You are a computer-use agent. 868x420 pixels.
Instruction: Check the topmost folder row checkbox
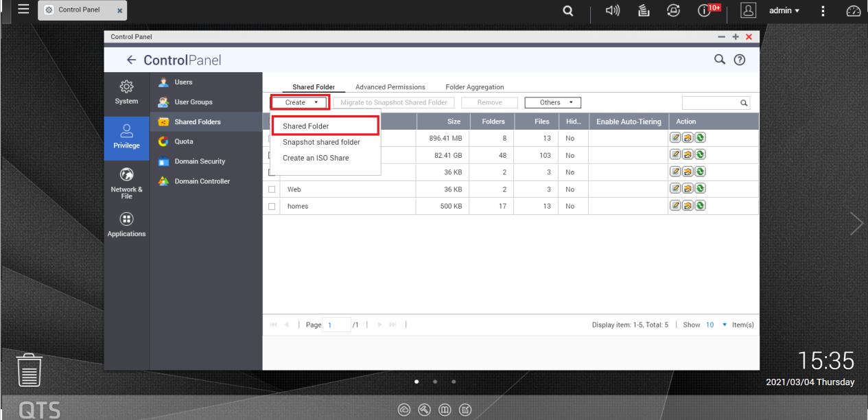pos(272,137)
